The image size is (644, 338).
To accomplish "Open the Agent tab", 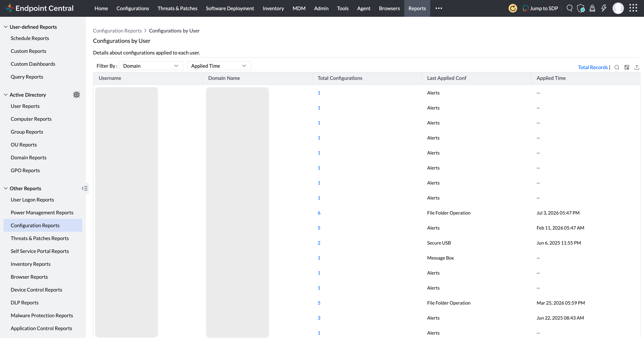I will point(364,8).
